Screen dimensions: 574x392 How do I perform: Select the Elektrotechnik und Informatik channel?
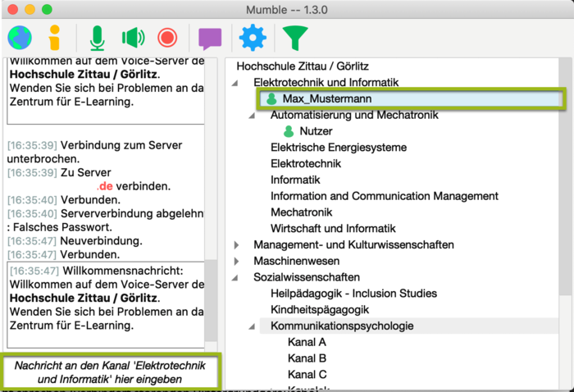tap(326, 82)
